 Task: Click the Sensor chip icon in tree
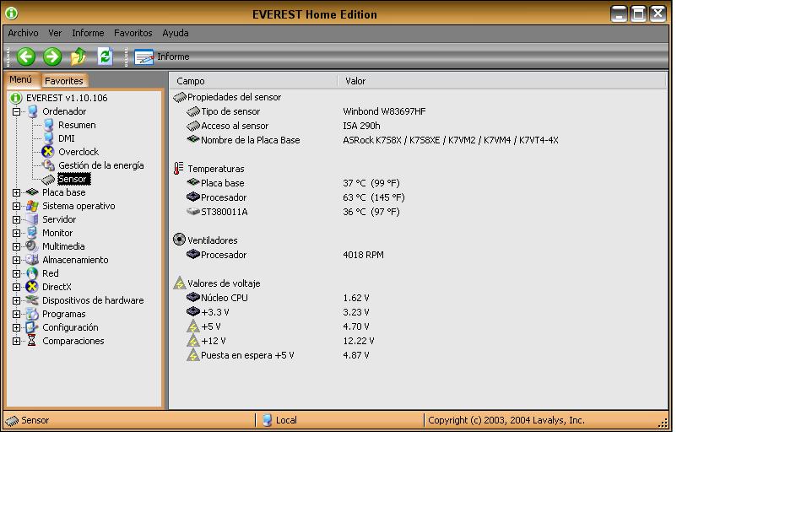pos(48,179)
